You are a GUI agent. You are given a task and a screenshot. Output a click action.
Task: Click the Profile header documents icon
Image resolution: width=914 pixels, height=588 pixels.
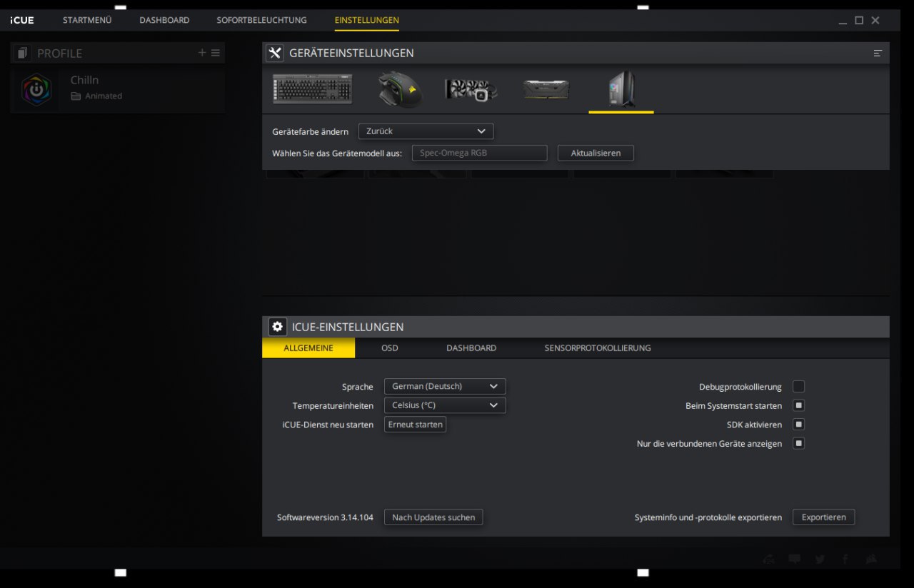pos(22,53)
